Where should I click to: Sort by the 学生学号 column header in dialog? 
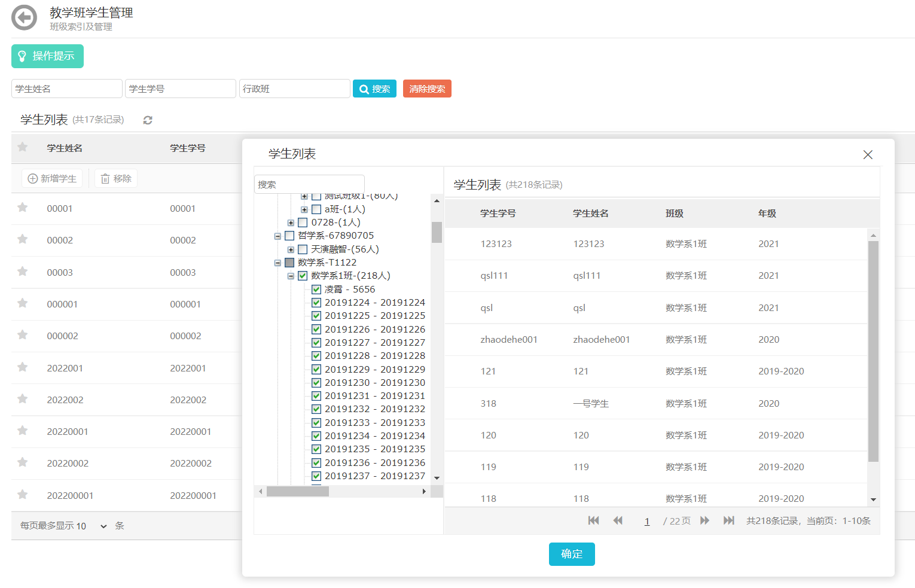(x=498, y=214)
